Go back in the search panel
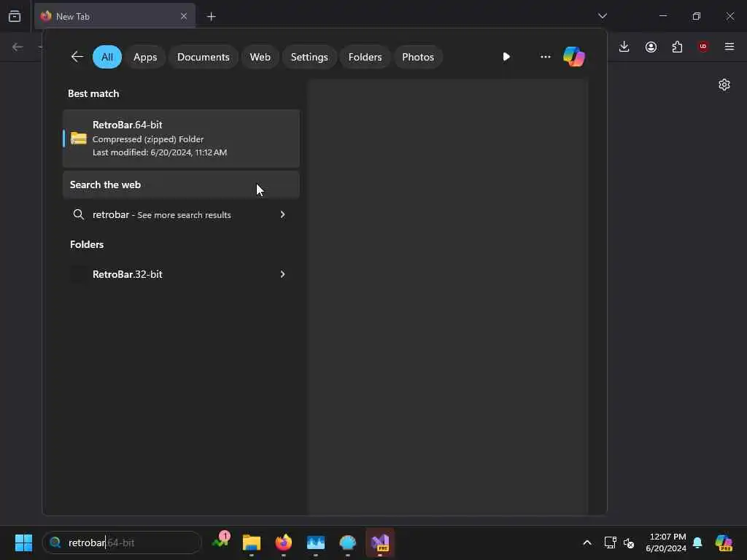This screenshot has width=747, height=560. (77, 57)
